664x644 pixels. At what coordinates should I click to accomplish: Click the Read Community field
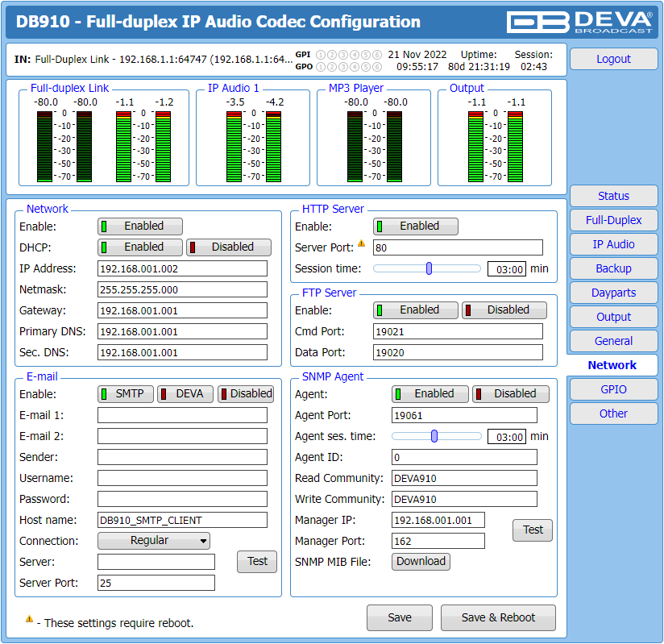[464, 478]
